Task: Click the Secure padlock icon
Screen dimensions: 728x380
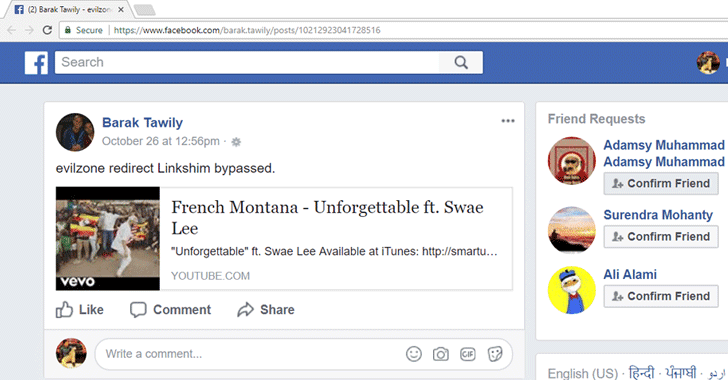Action: [x=68, y=30]
